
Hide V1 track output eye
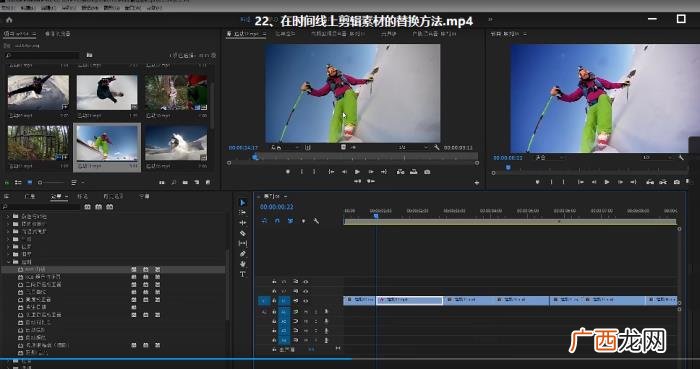pyautogui.click(x=306, y=301)
